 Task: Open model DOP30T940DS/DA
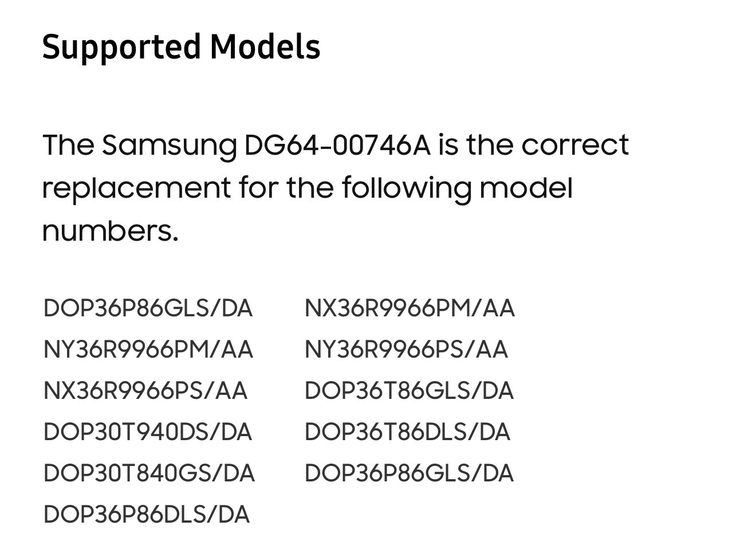point(148,432)
